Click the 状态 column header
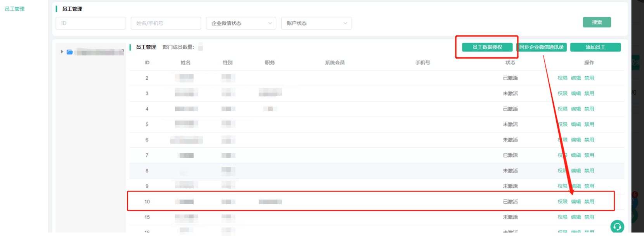644x236 pixels. (511, 63)
